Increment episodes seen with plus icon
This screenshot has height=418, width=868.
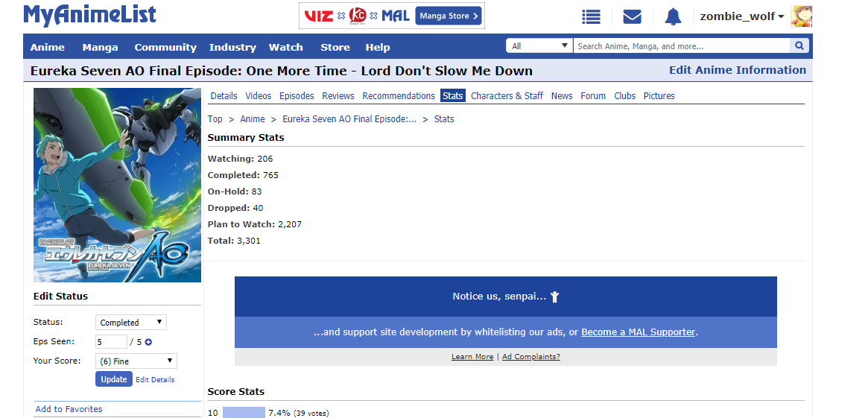148,342
